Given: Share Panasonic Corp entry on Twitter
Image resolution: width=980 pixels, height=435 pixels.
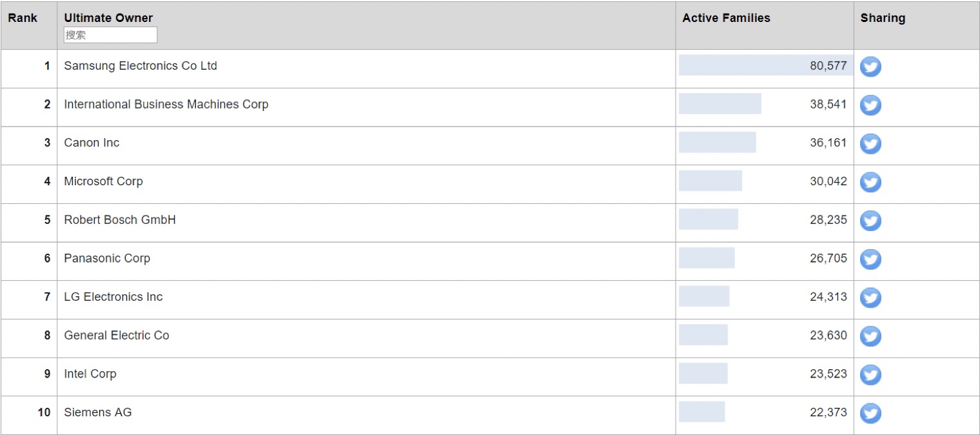Looking at the screenshot, I should pyautogui.click(x=870, y=259).
